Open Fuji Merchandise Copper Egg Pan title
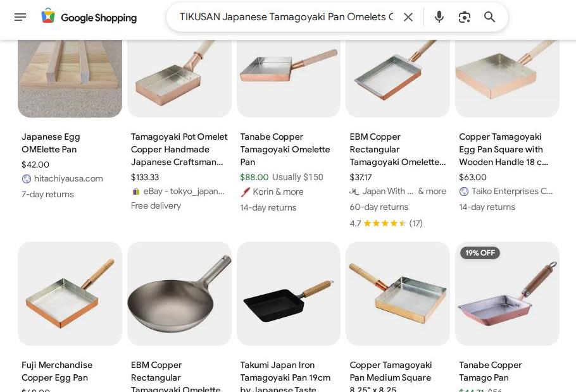Image resolution: width=576 pixels, height=392 pixels. pos(57,371)
